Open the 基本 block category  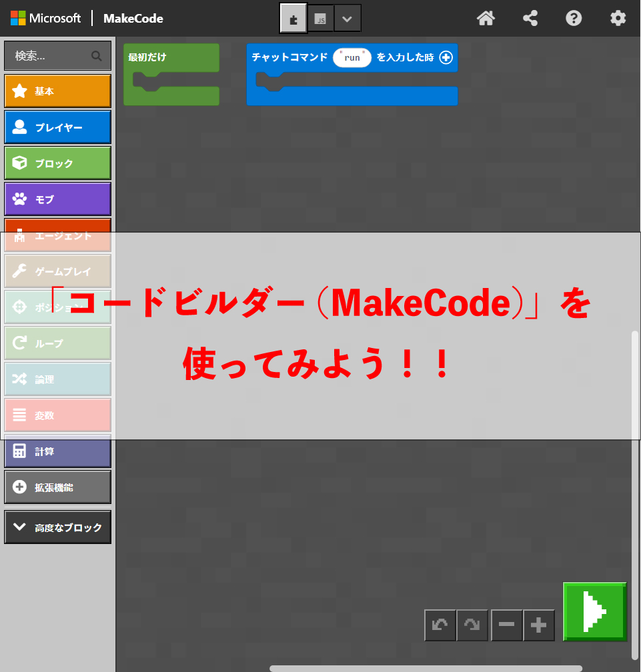pyautogui.click(x=57, y=91)
